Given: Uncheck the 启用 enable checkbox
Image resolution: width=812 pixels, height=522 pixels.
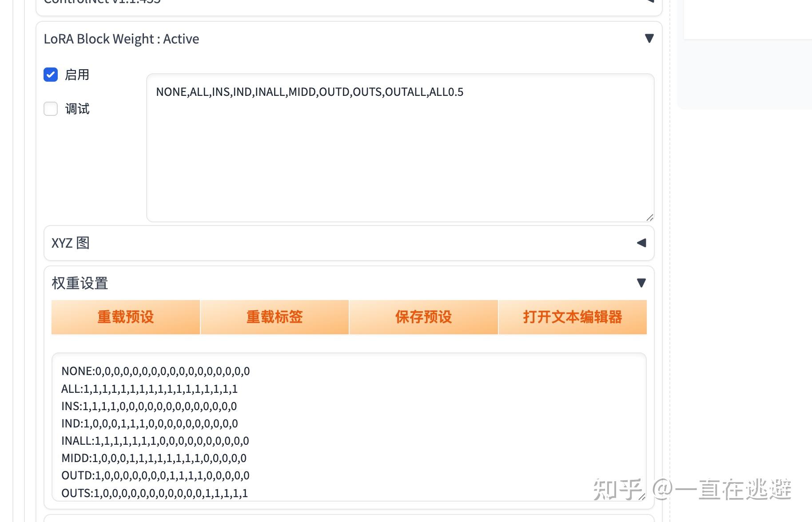Looking at the screenshot, I should (50, 75).
